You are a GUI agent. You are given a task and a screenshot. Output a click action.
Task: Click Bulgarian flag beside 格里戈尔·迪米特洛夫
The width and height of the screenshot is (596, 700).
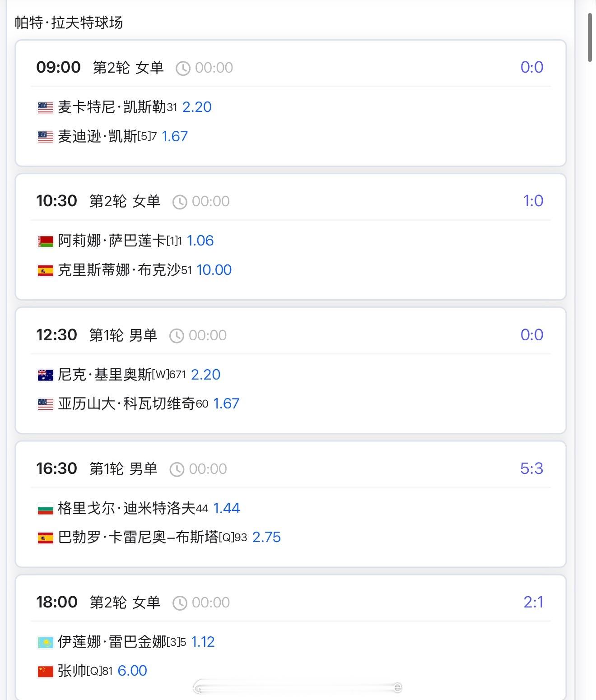[45, 509]
